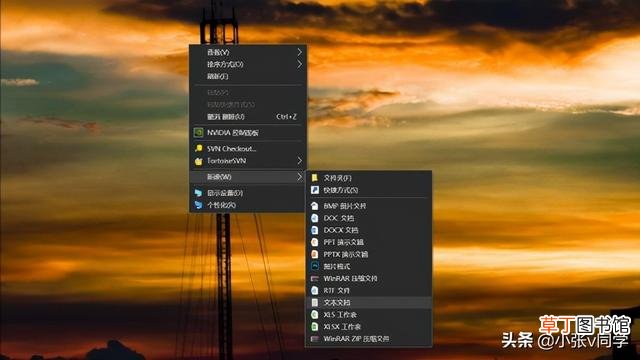This screenshot has width=640, height=360.
Task: Click the green NVIDIA 控制面板 icon
Action: pyautogui.click(x=198, y=133)
